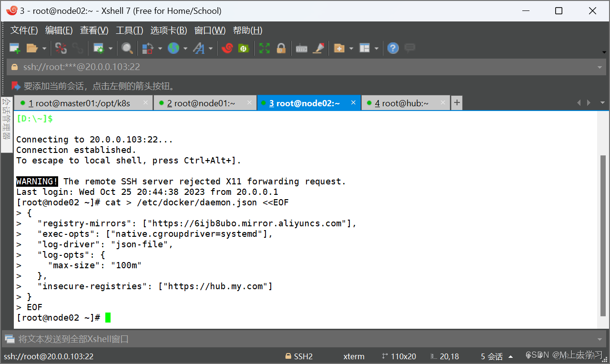Launch Xagent using the green toolbar icon
The image size is (610, 364).
(x=244, y=48)
